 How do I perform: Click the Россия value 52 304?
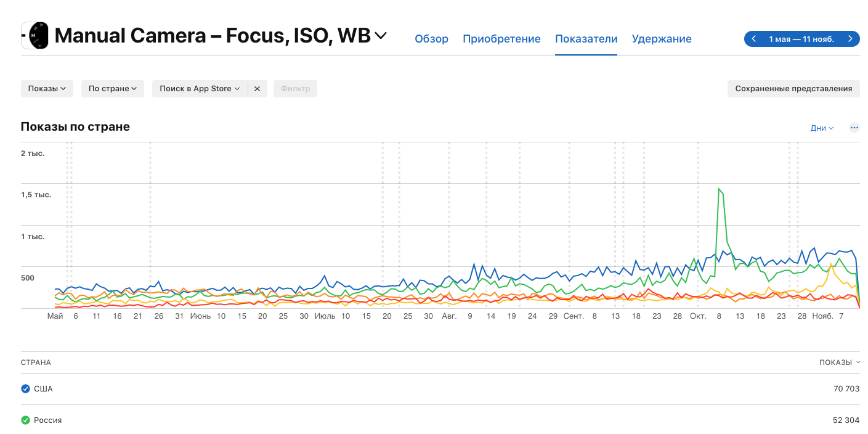(x=846, y=420)
